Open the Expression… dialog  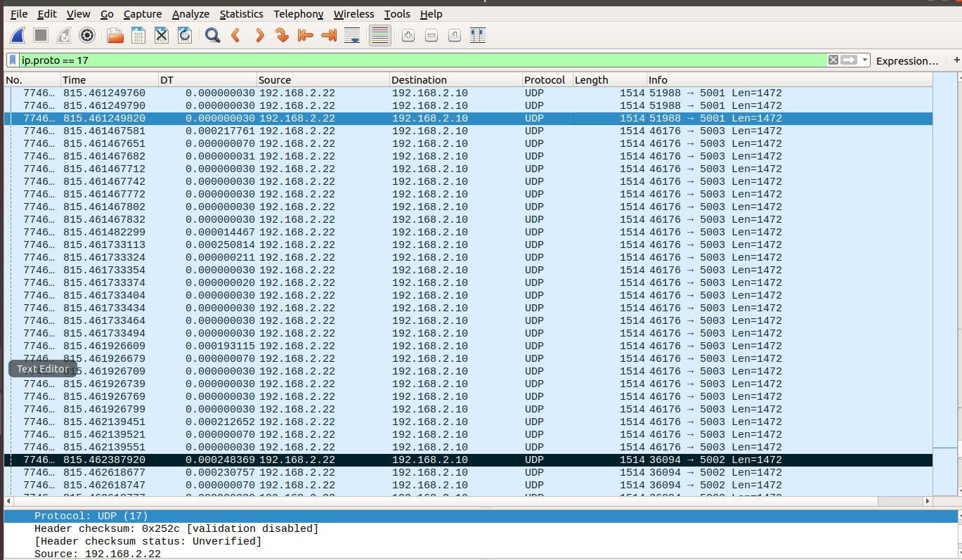tap(907, 61)
